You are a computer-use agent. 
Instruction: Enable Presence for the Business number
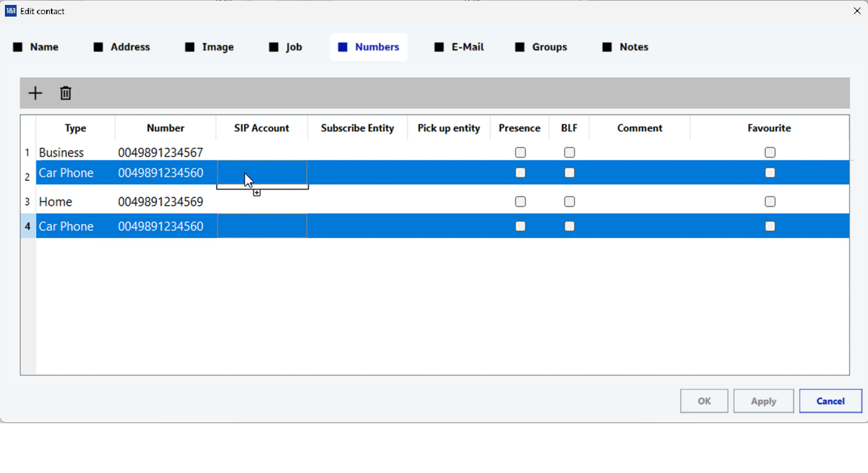click(x=520, y=153)
